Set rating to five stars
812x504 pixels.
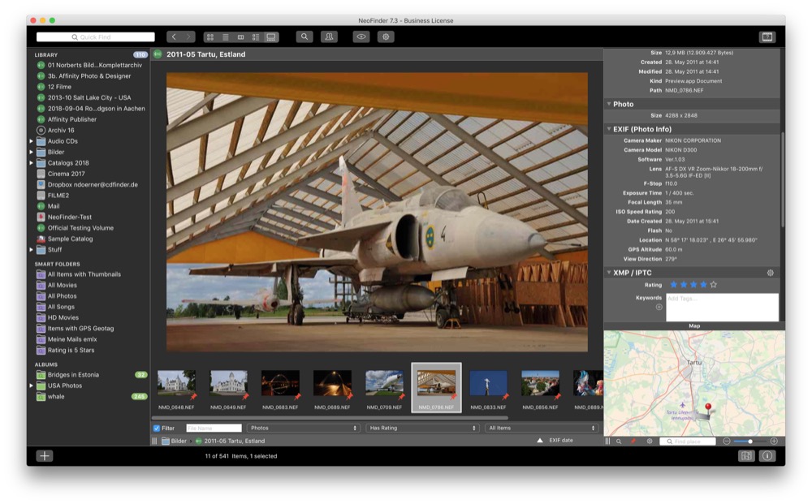[713, 285]
